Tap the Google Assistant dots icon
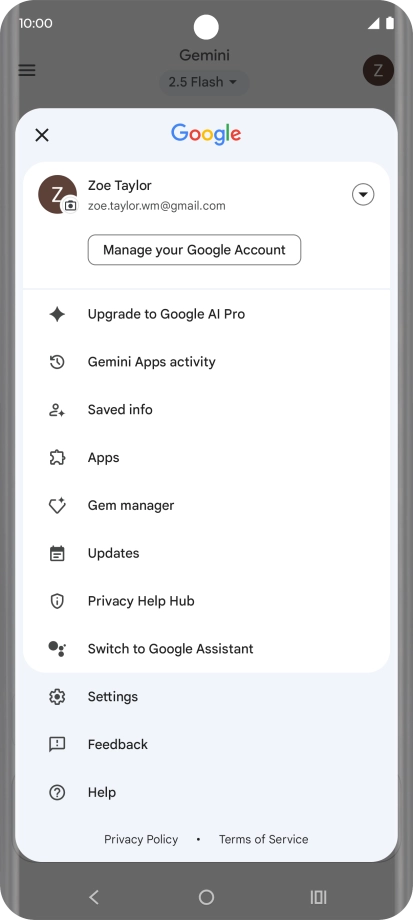The width and height of the screenshot is (413, 920). pos(57,649)
